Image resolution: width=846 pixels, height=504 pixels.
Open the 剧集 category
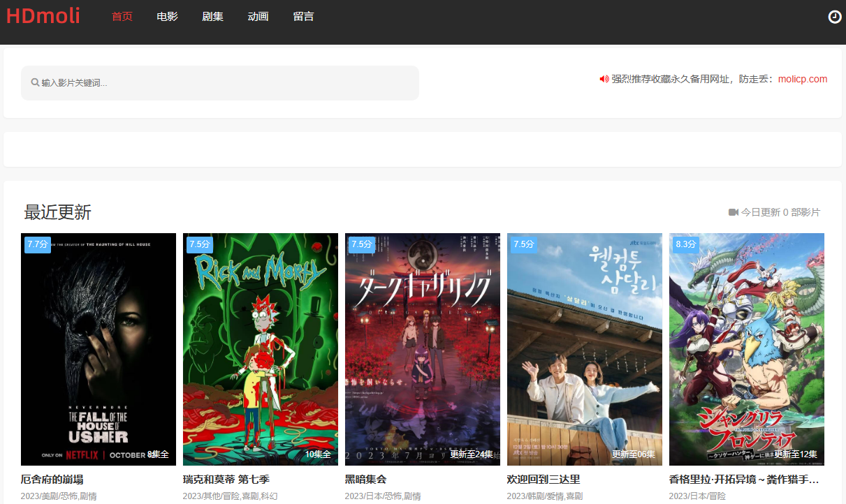[213, 17]
